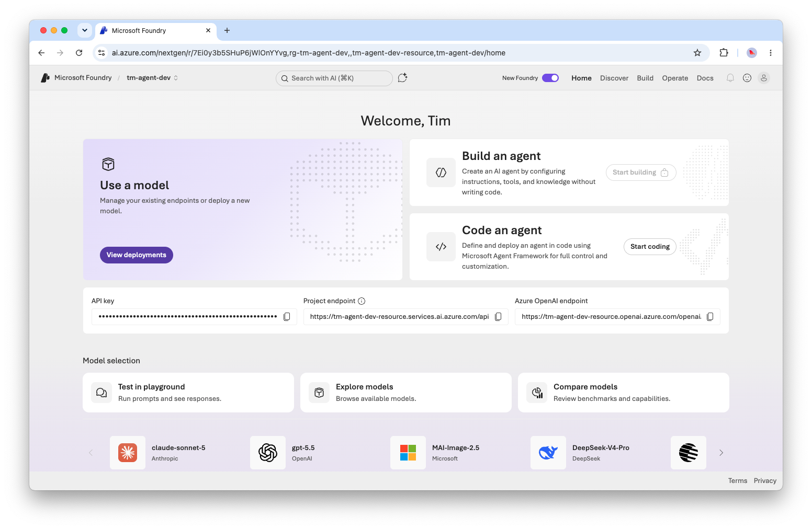Open a new browser tab
The width and height of the screenshot is (812, 529).
coord(227,30)
